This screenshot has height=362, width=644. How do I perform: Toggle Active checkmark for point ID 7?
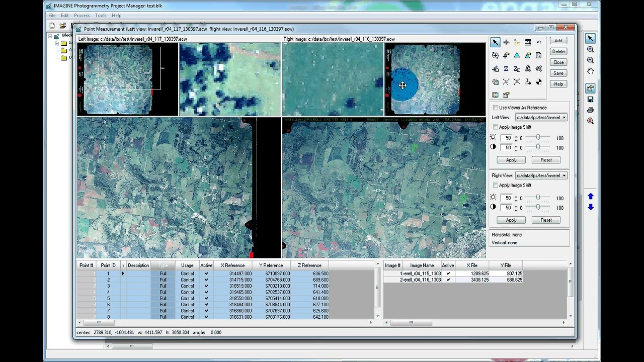(x=206, y=311)
